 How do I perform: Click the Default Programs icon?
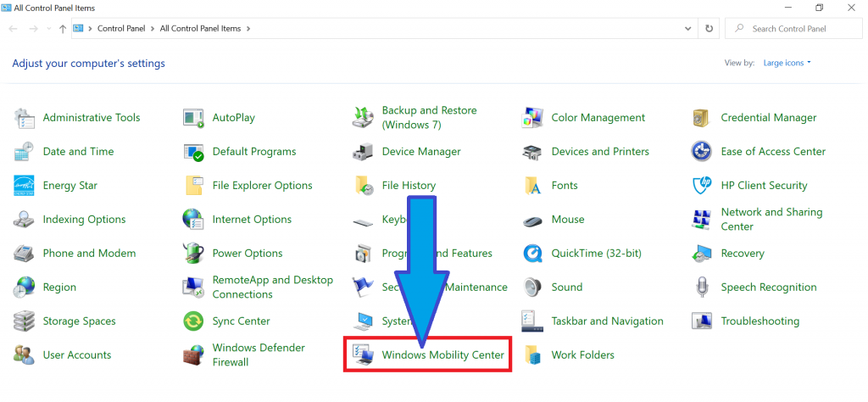click(194, 152)
